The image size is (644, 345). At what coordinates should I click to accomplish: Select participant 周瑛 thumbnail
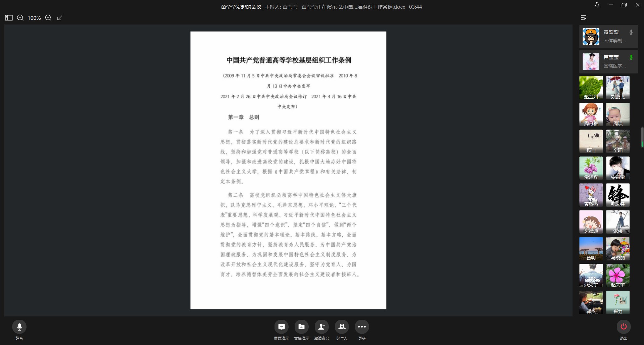pyautogui.click(x=618, y=114)
